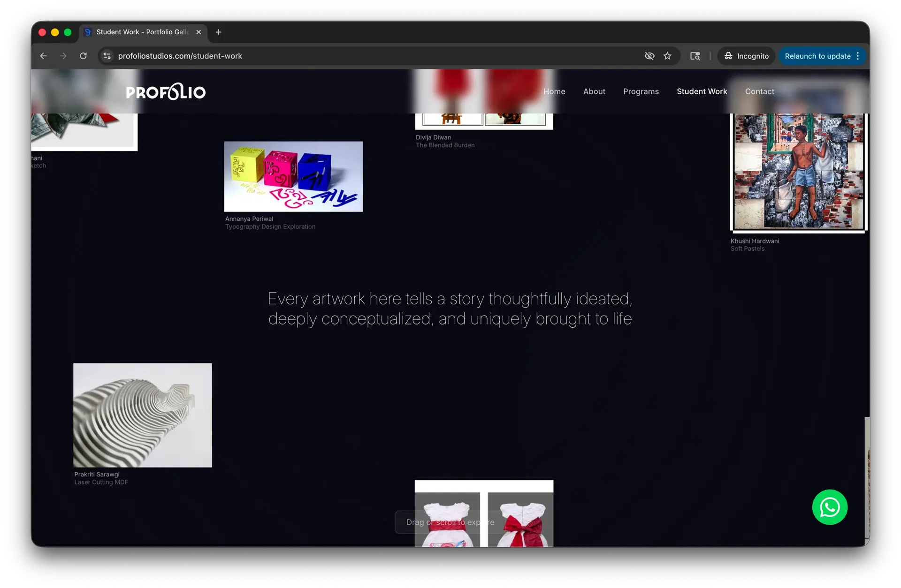Click the Divija Diwan caption
This screenshot has height=588, width=901.
pyautogui.click(x=433, y=137)
